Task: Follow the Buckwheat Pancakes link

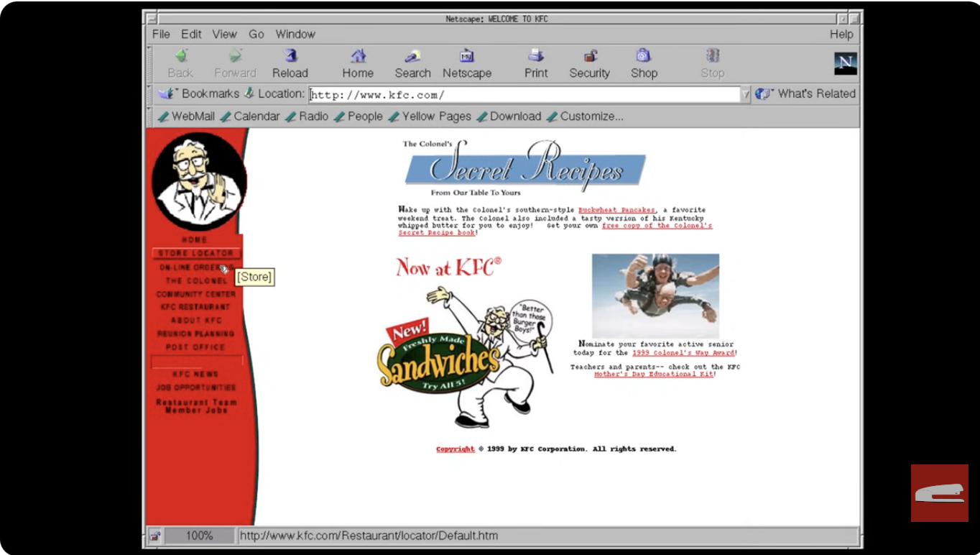Action: pyautogui.click(x=616, y=211)
